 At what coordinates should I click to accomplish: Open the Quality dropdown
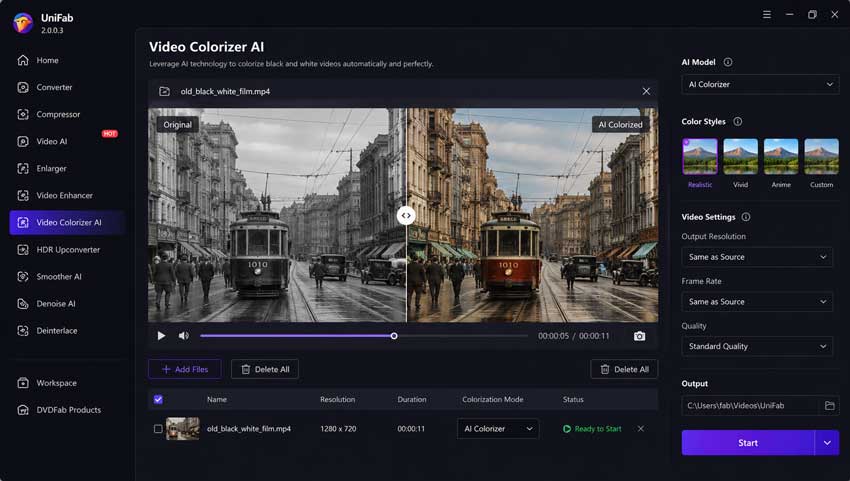point(757,346)
